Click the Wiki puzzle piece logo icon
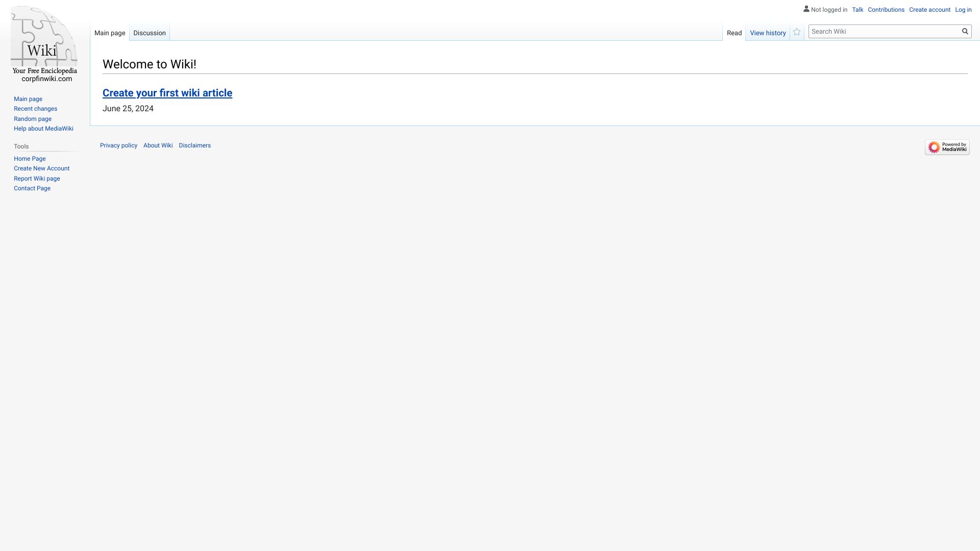 pos(44,44)
